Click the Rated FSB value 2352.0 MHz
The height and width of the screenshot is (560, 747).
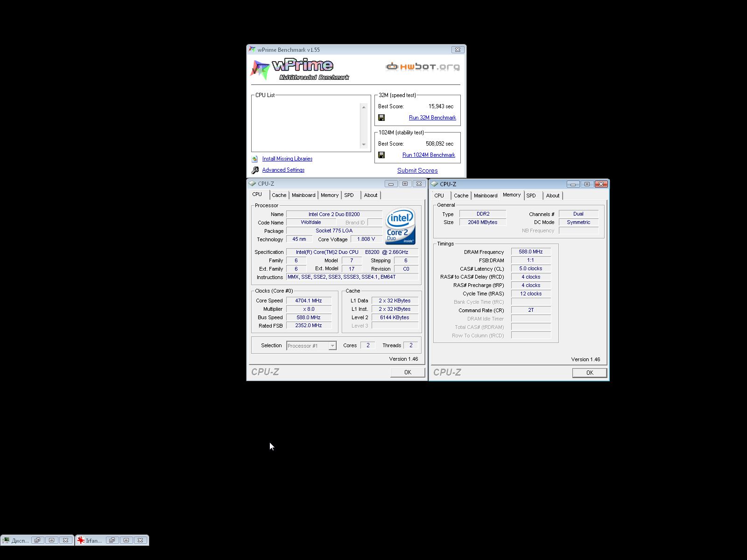coord(309,325)
